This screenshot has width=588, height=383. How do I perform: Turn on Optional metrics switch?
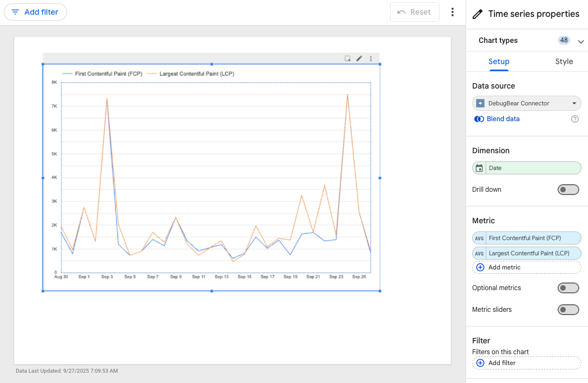[x=568, y=288]
